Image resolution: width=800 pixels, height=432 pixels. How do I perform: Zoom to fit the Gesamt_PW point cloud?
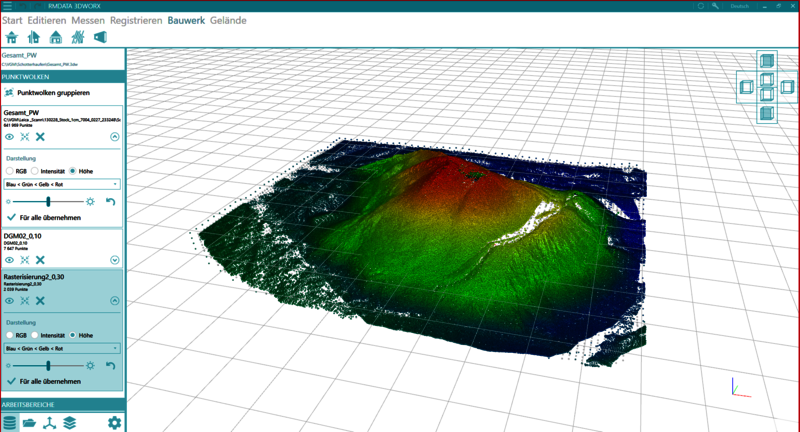[x=24, y=137]
